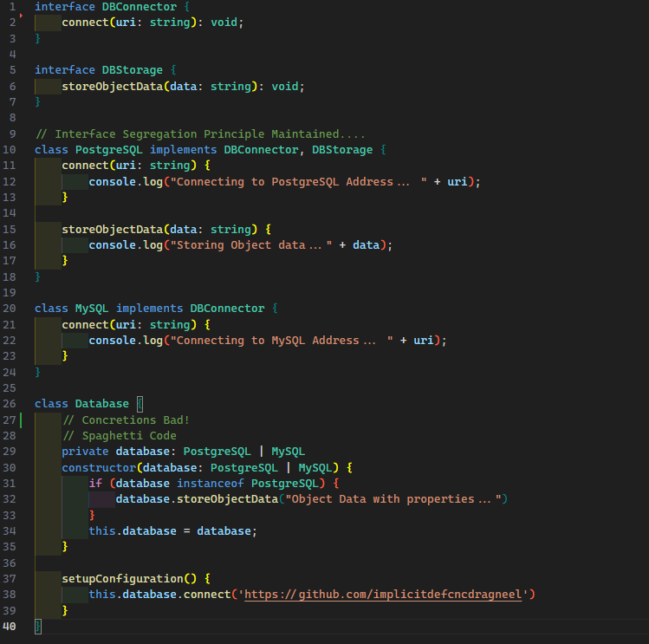Click the string "Connecting to MySQL Address..."

click(x=282, y=341)
